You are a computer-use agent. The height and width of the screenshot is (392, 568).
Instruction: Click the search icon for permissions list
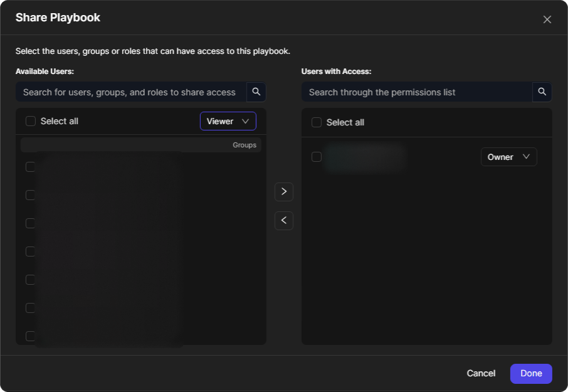point(542,92)
